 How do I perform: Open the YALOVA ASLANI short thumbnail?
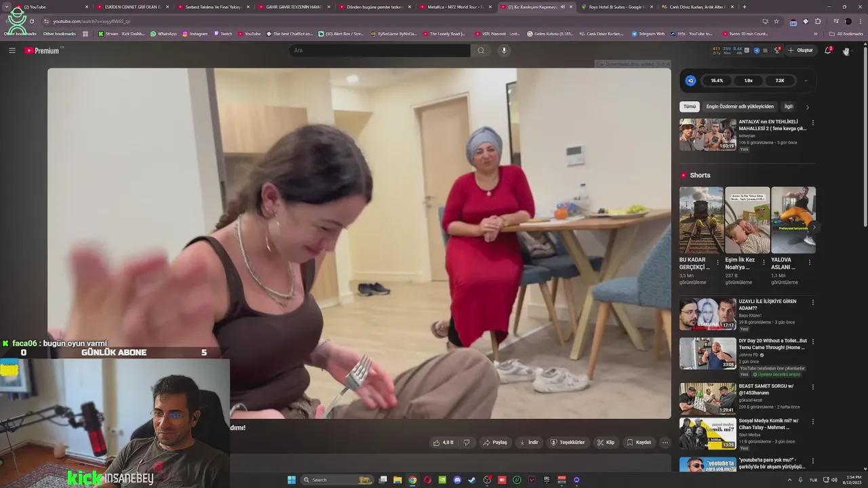coord(793,220)
